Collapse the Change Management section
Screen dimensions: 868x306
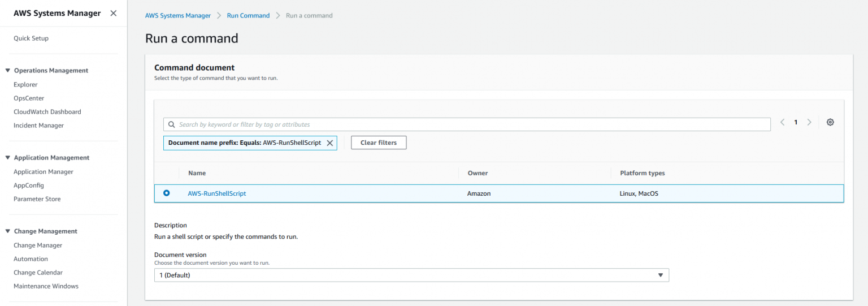[8, 231]
